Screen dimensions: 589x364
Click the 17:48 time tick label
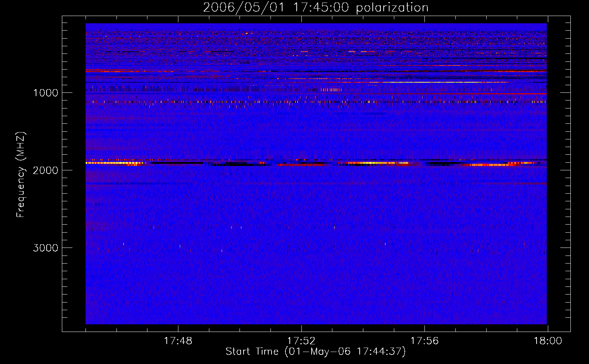click(178, 341)
